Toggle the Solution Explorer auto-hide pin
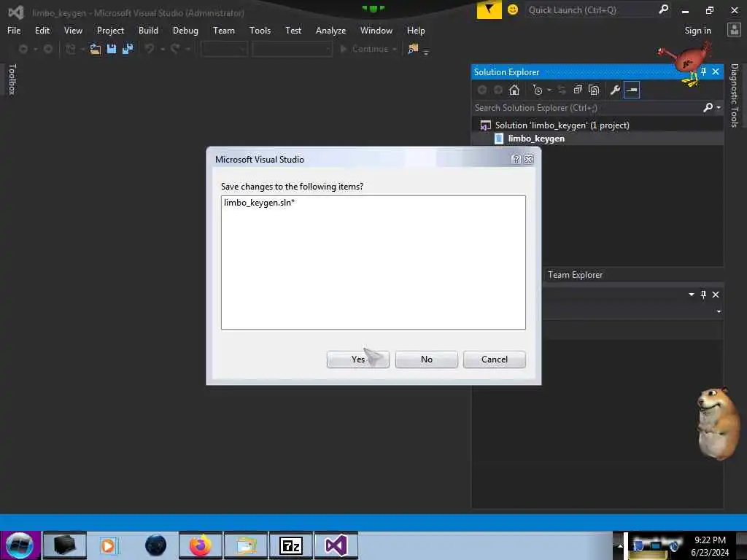The image size is (747, 560). [x=704, y=72]
